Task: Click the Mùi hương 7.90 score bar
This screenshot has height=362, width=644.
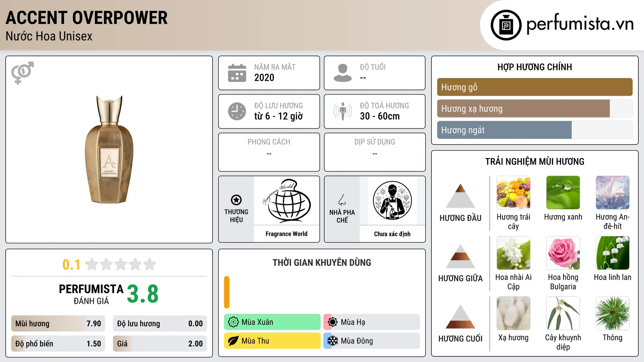Action: coord(58,323)
